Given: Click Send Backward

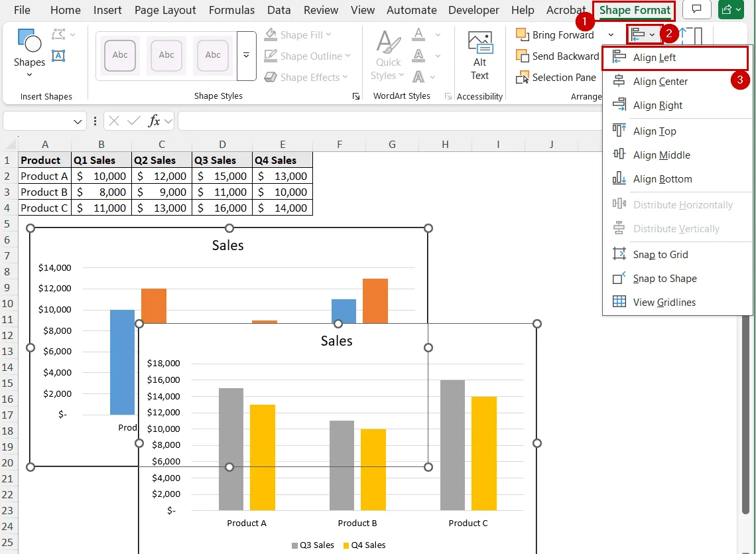Looking at the screenshot, I should pyautogui.click(x=557, y=56).
